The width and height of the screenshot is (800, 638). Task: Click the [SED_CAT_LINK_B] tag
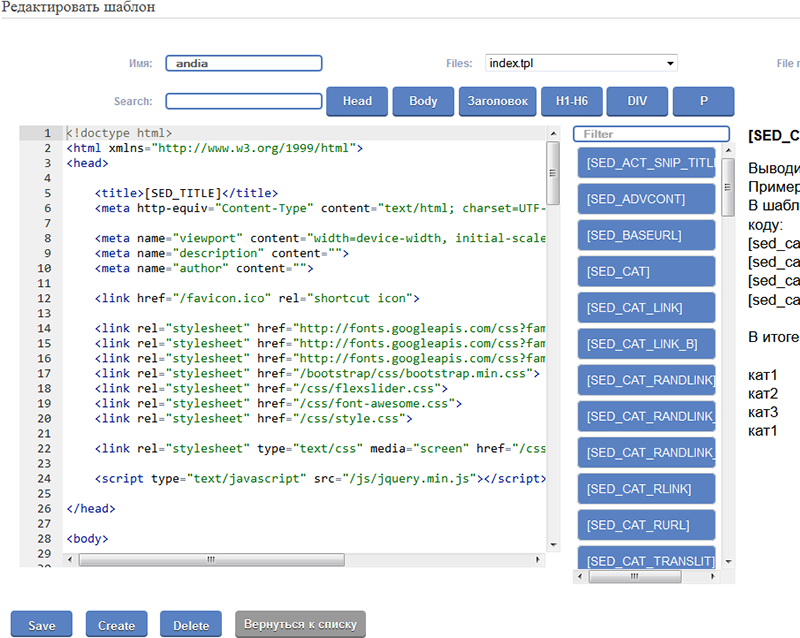coord(646,345)
